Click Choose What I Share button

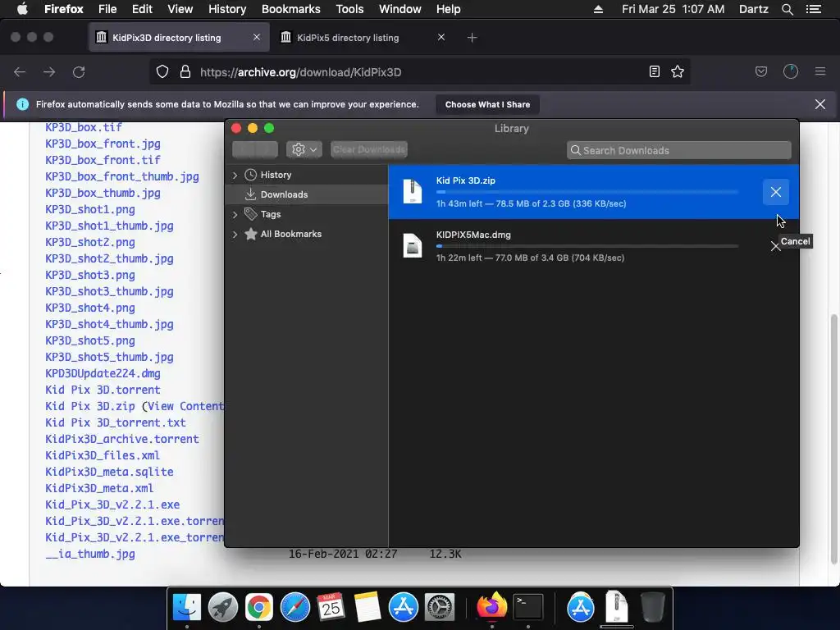[x=487, y=104]
